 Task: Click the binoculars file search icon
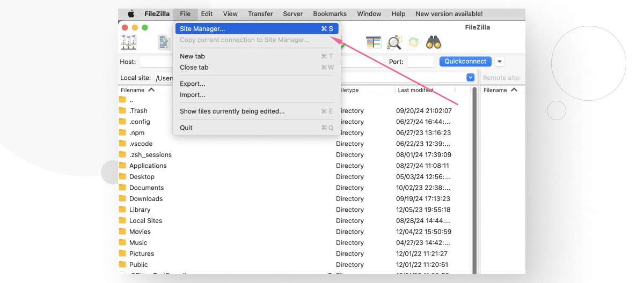(433, 42)
